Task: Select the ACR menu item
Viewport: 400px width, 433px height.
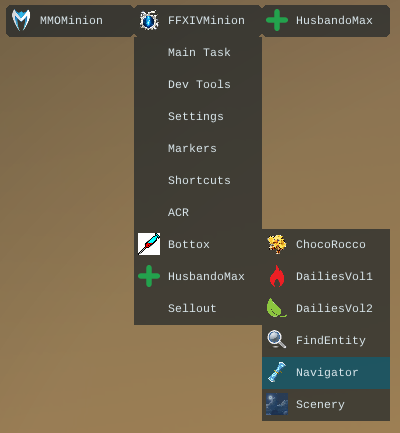Action: click(x=198, y=212)
